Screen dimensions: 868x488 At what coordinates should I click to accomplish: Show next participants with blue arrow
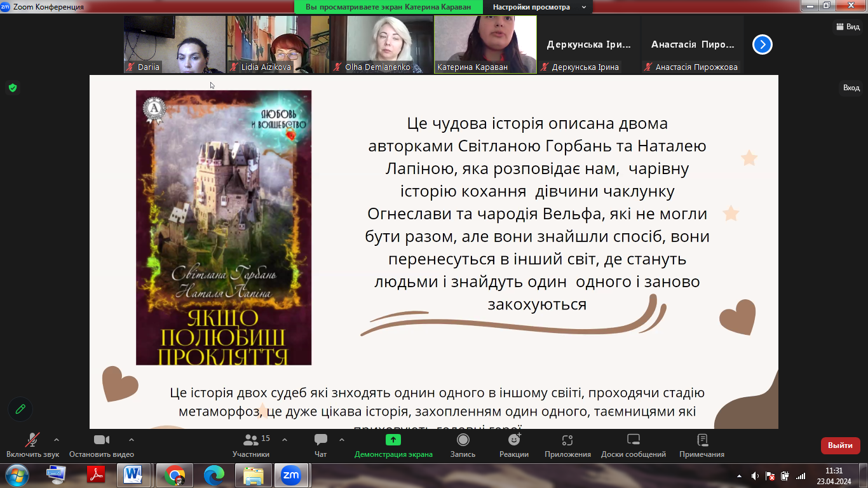point(763,44)
